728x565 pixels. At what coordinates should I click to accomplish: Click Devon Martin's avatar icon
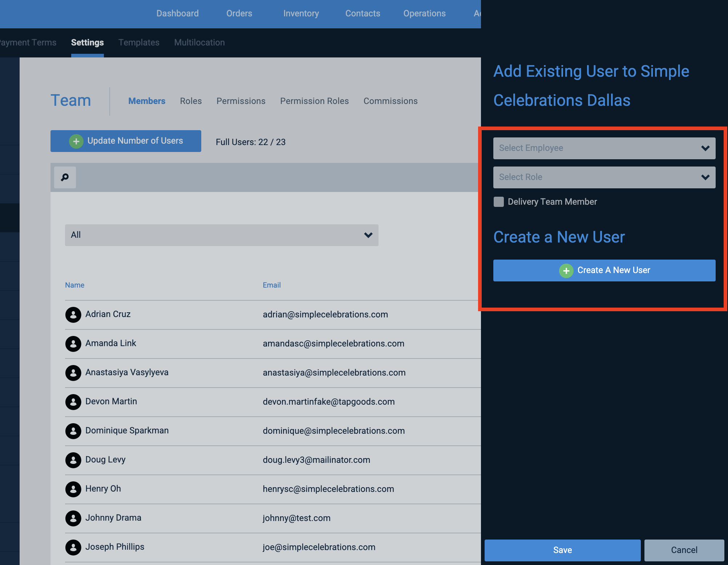tap(73, 402)
